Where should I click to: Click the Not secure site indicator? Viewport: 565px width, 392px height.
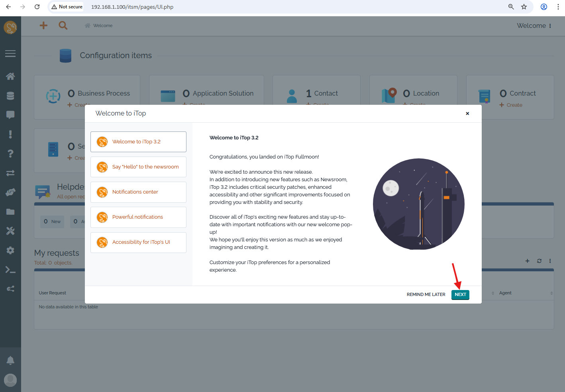[67, 7]
